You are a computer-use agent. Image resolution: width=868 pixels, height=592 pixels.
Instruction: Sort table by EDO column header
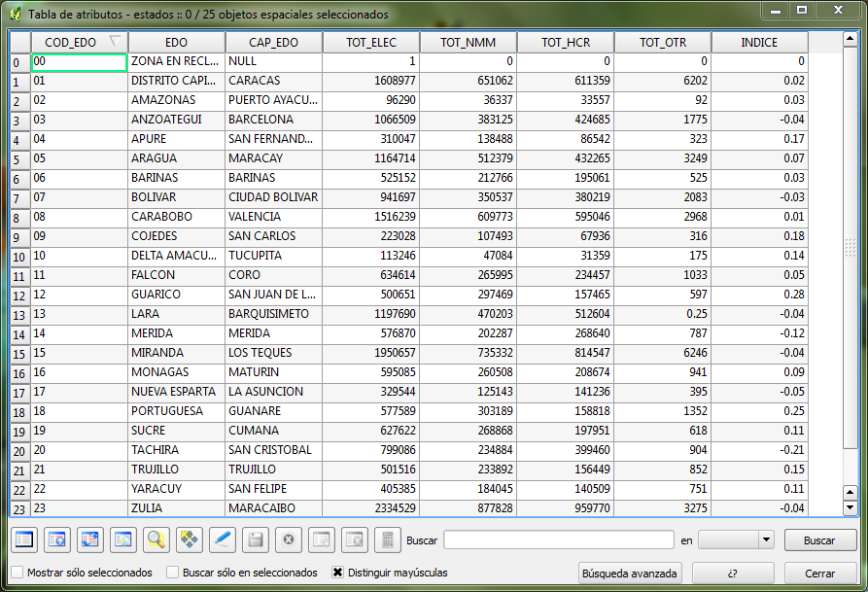point(177,42)
